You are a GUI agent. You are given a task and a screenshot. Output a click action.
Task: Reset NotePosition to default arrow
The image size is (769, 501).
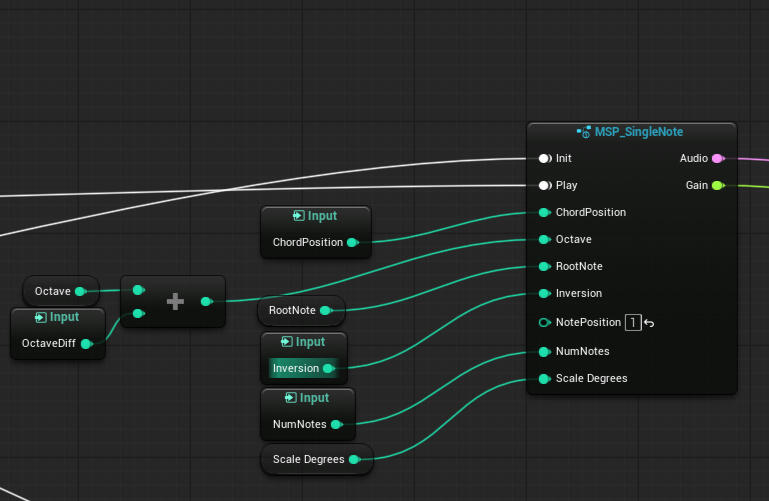649,322
